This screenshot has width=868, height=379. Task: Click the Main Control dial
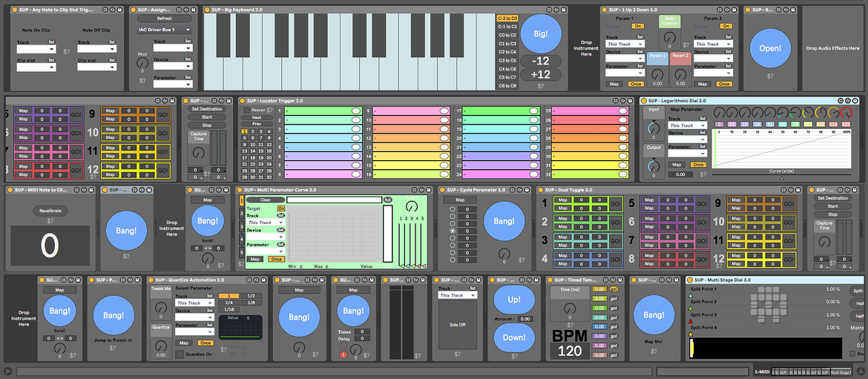tap(669, 38)
